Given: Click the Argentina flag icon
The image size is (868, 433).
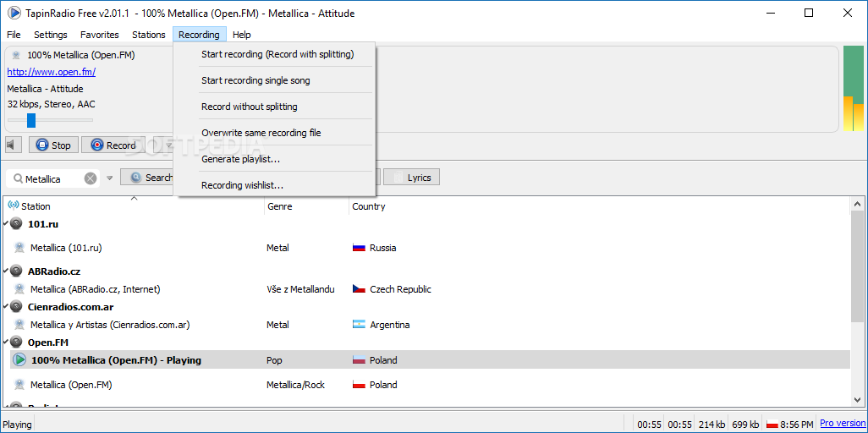Looking at the screenshot, I should point(359,325).
